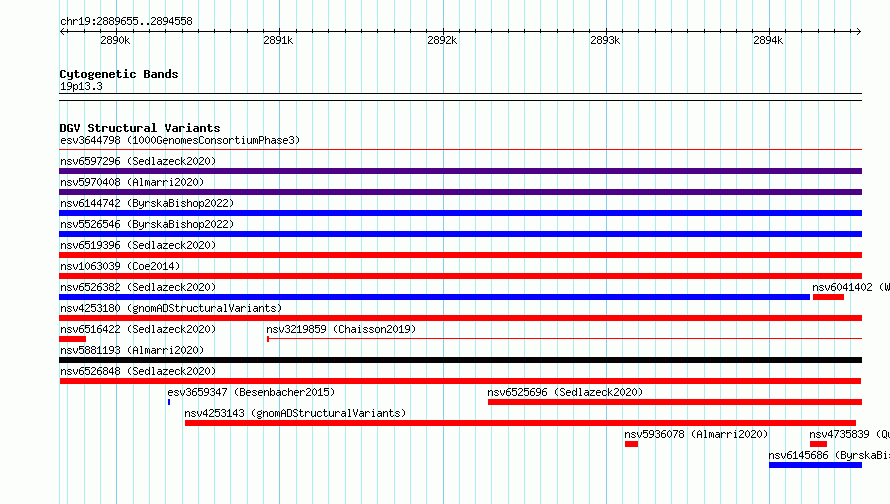Click the short nsv6516422 Sedlazeck2020 red bar
Image resolution: width=890 pixels, height=504 pixels.
pyautogui.click(x=73, y=339)
